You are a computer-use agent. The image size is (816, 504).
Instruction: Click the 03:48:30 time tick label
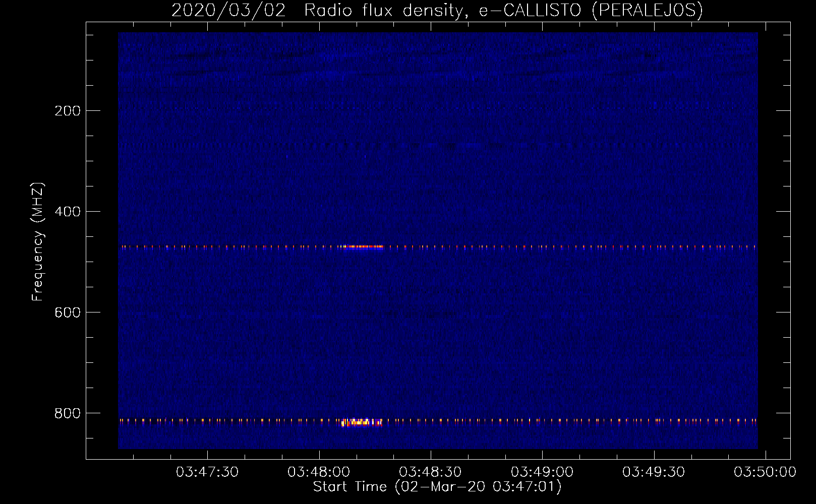tap(430, 472)
